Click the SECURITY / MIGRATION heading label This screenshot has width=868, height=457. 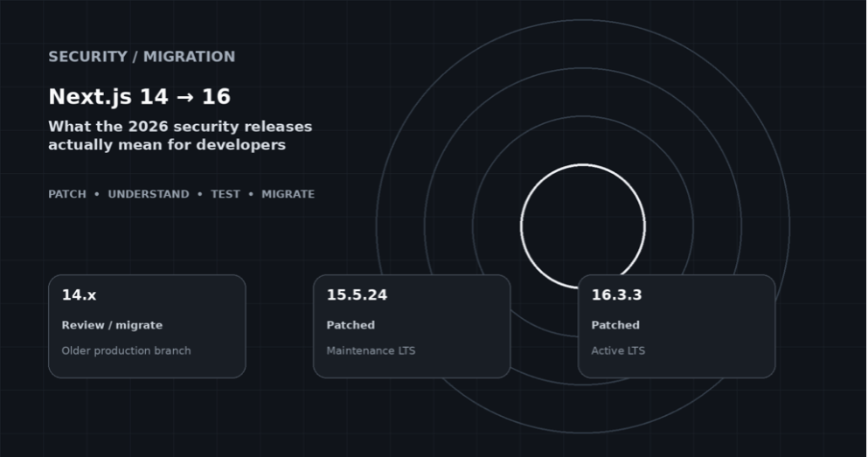point(142,57)
